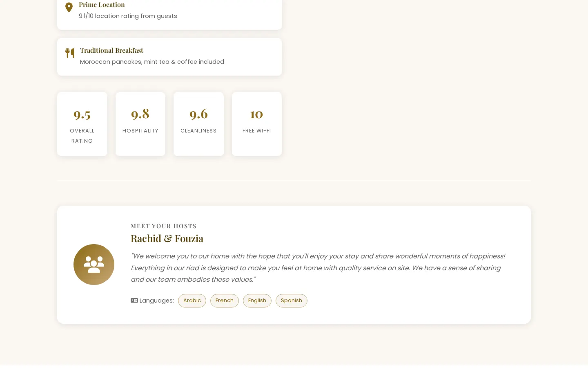Select the Arabic language tag
This screenshot has width=588, height=368.
coord(192,301)
